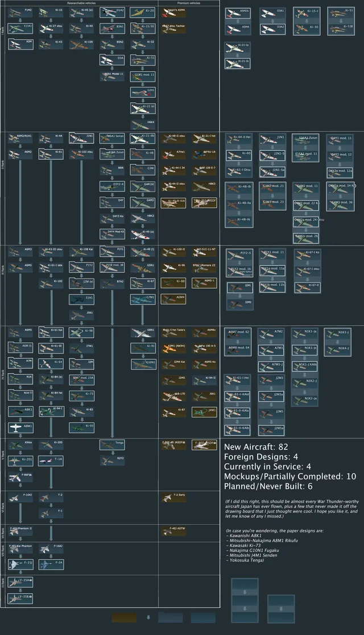Screen dimensions: 364x635
Task: Open the Premium vehicles header tab
Action: [188, 3]
